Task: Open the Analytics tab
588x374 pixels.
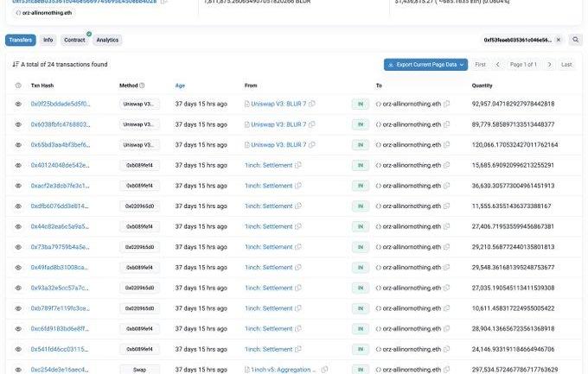Action: click(x=107, y=40)
